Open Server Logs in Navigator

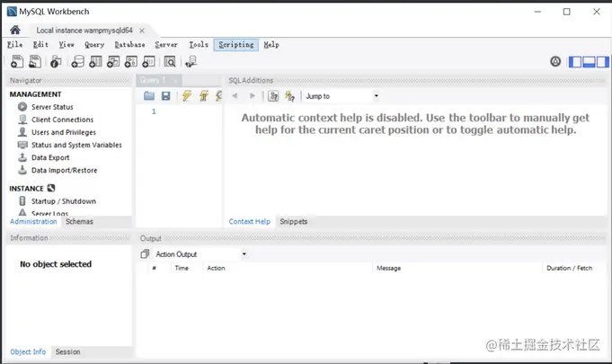tap(50, 213)
